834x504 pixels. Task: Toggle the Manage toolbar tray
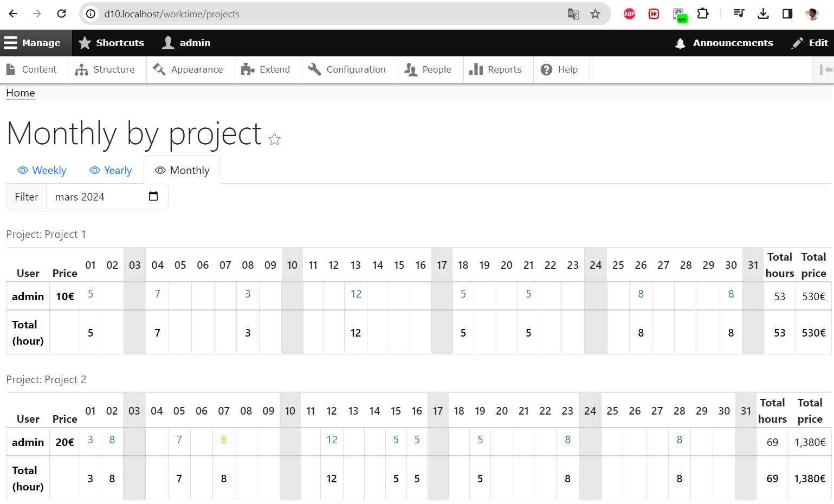(33, 43)
